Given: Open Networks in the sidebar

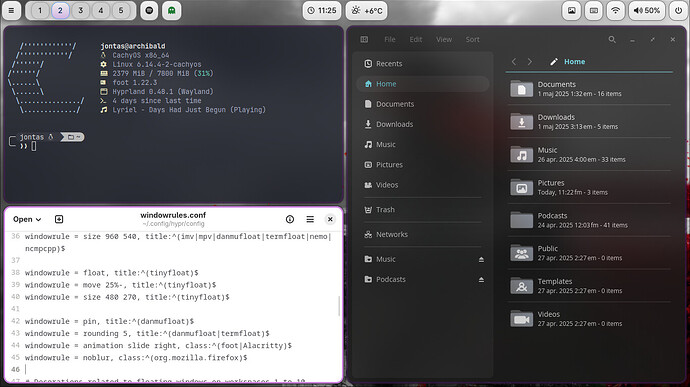Looking at the screenshot, I should point(422,235).
